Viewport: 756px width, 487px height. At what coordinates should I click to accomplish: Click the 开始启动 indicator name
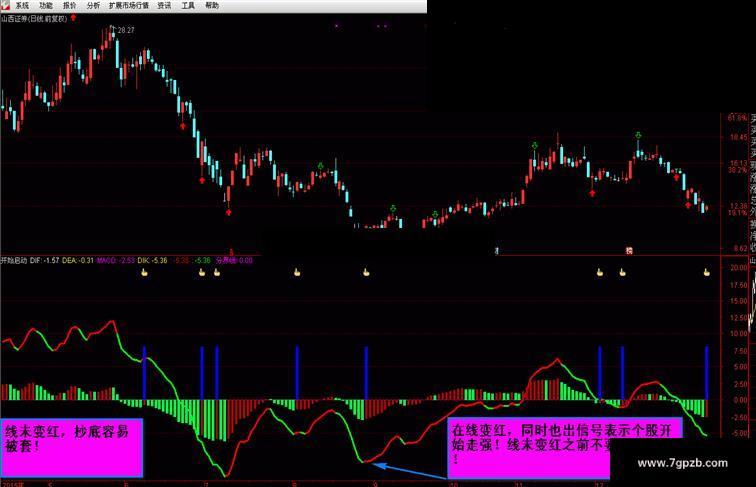14,260
